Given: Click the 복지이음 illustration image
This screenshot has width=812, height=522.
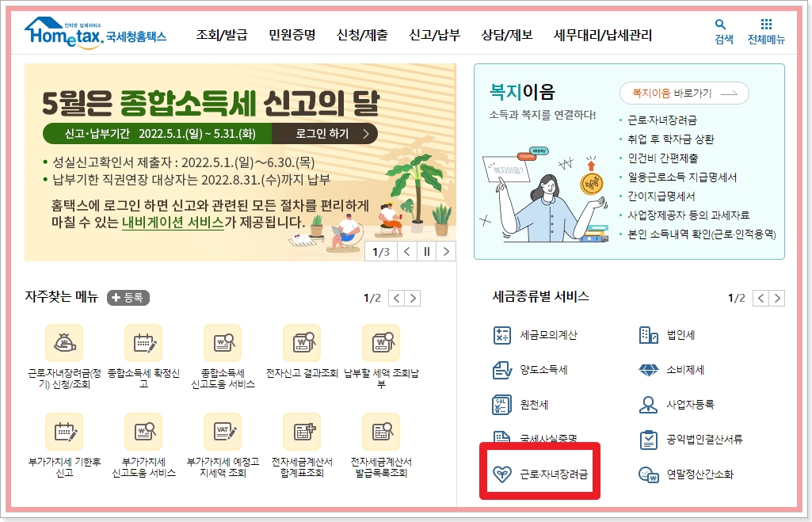Looking at the screenshot, I should click(545, 195).
